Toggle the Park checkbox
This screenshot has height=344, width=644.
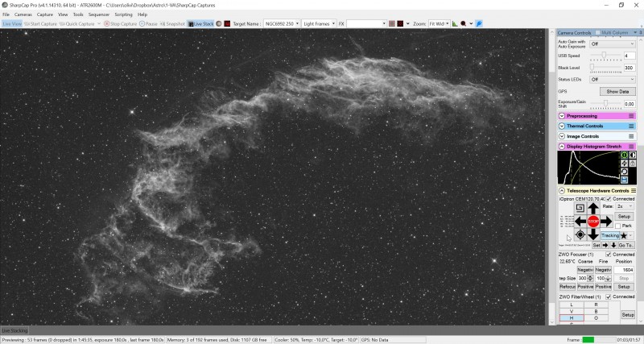coord(617,226)
